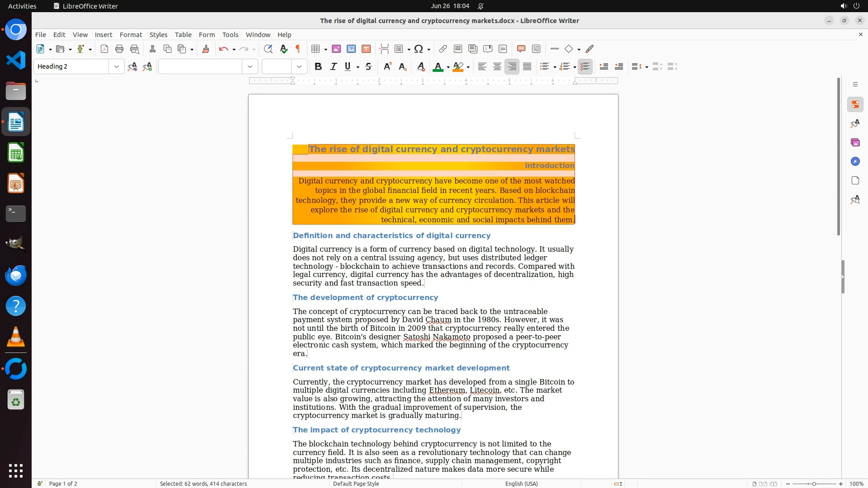Insert a table using toolbar icon
Viewport: 868px width, 488px height.
pyautogui.click(x=316, y=49)
